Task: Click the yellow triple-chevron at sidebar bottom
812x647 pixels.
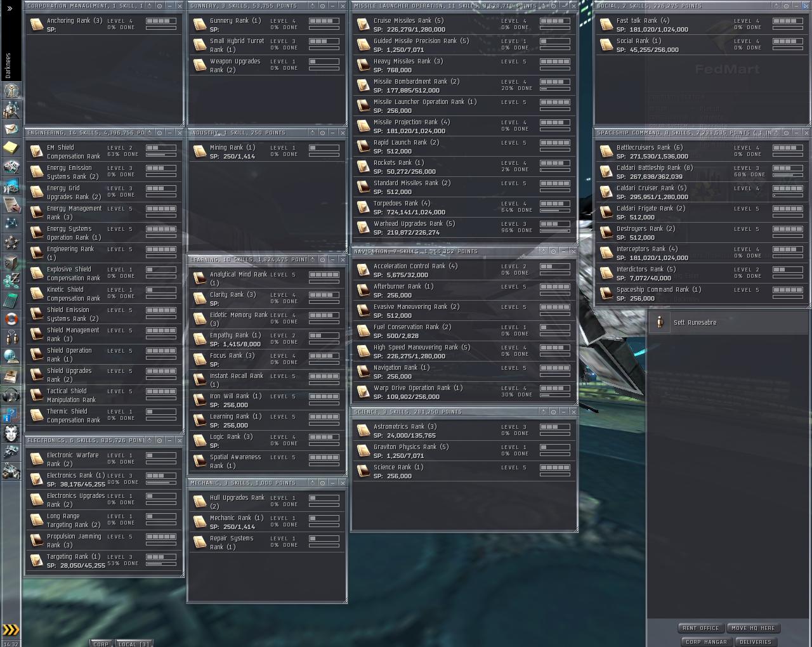Action: point(11,630)
